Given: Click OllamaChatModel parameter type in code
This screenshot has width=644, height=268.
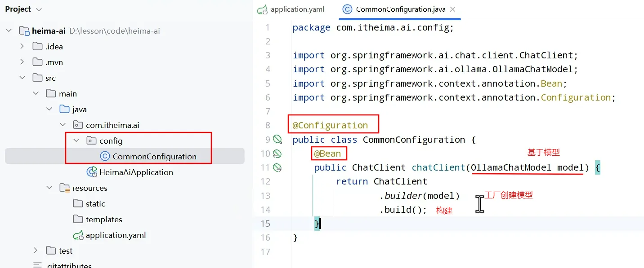Looking at the screenshot, I should [512, 167].
